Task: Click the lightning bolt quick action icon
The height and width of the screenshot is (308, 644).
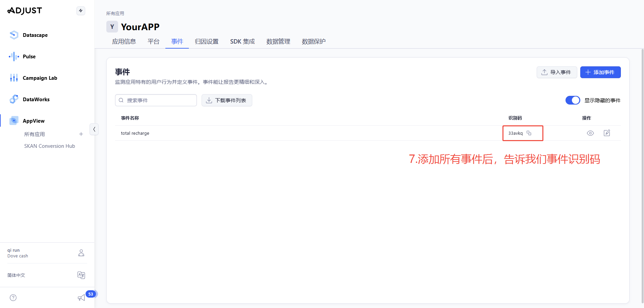Action: click(x=81, y=11)
